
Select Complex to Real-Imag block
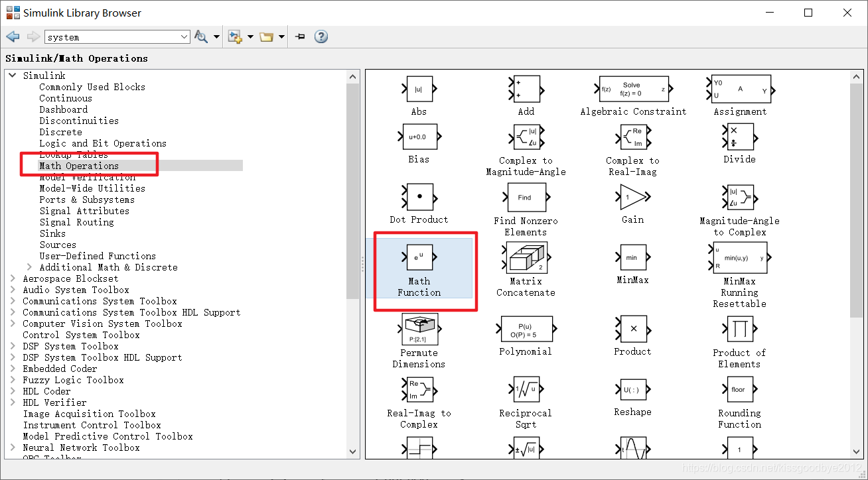[633, 137]
